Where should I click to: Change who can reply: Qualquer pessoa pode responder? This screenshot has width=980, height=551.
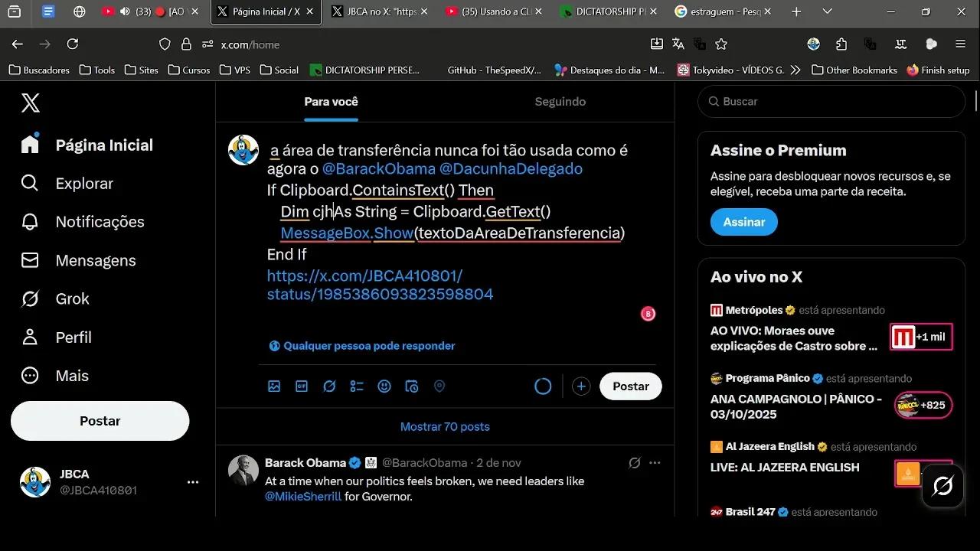click(x=362, y=346)
